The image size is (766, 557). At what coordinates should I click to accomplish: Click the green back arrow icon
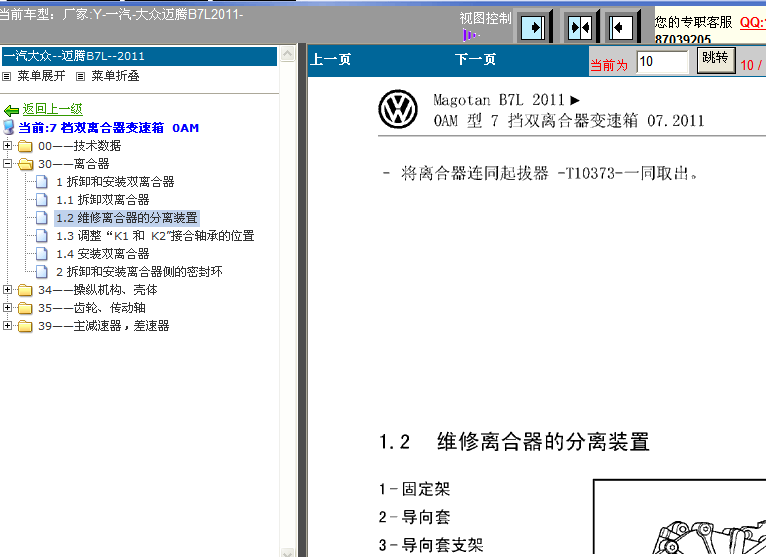(x=11, y=110)
